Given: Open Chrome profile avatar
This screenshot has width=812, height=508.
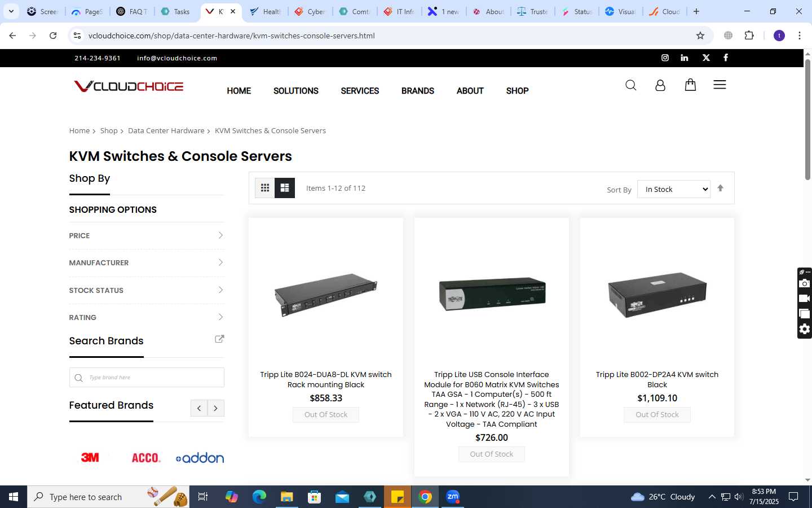Looking at the screenshot, I should coord(779,36).
